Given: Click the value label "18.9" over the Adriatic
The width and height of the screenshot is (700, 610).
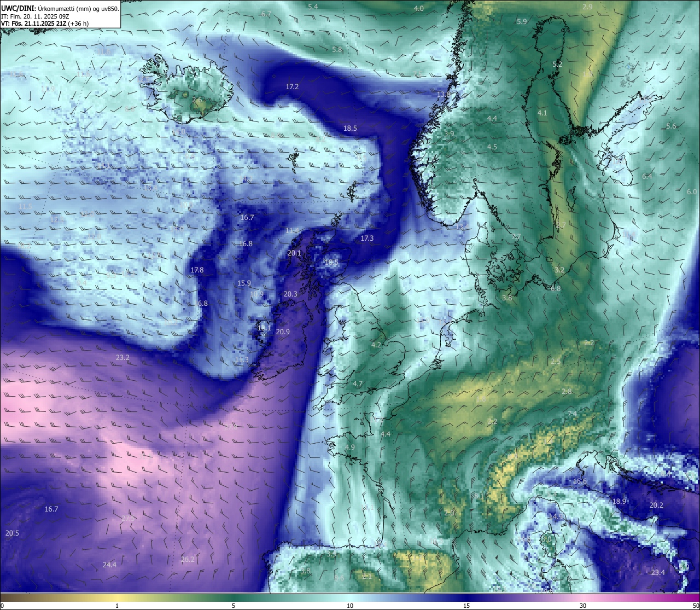Looking at the screenshot, I should coord(619,502).
